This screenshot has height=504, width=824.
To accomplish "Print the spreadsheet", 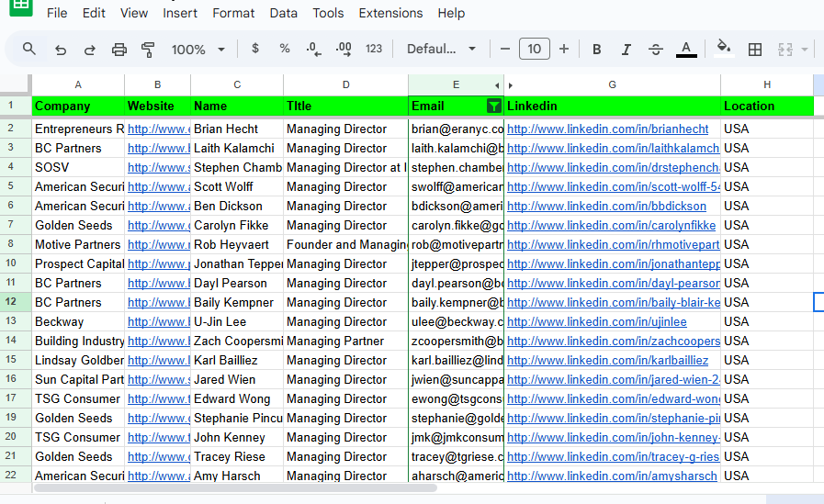I will (119, 50).
